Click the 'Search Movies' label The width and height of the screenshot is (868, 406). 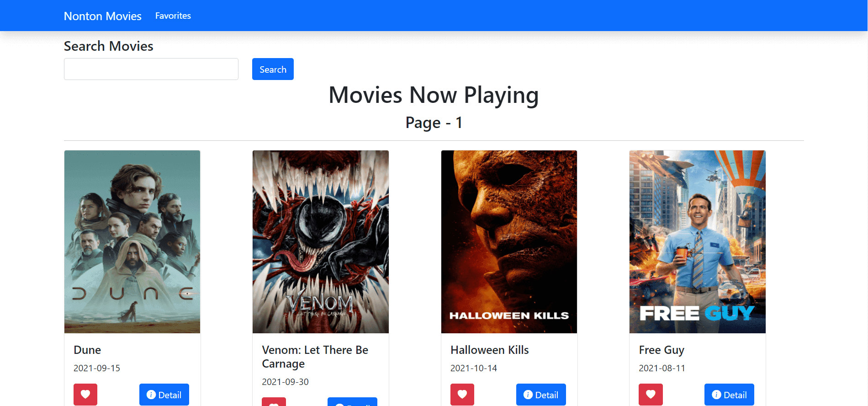click(x=109, y=46)
